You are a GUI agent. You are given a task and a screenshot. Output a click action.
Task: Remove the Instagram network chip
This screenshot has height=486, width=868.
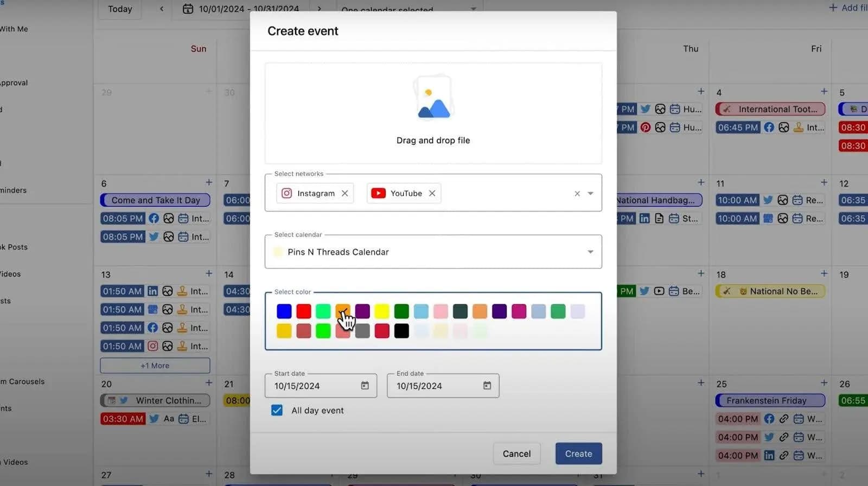click(344, 193)
